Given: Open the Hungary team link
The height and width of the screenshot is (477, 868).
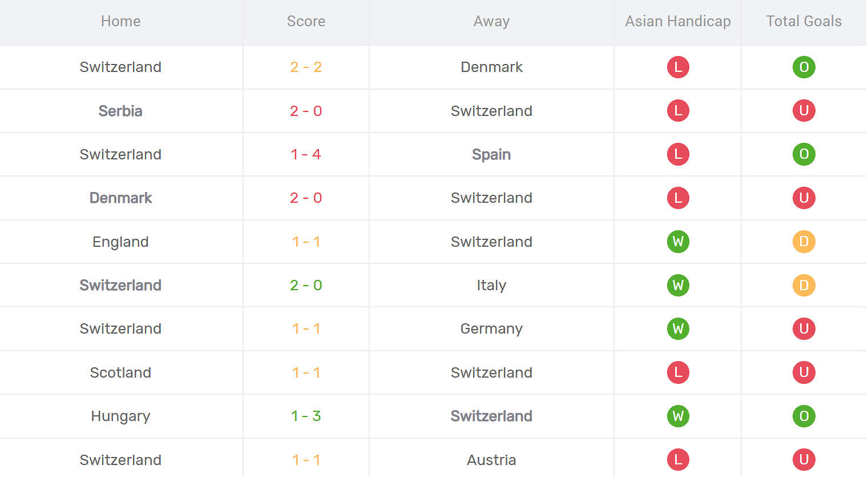Looking at the screenshot, I should (120, 416).
